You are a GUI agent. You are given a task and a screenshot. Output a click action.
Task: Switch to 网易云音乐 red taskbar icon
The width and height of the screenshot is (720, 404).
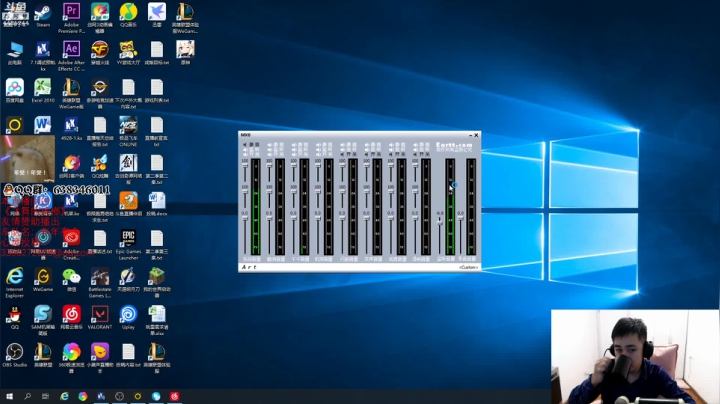click(174, 396)
